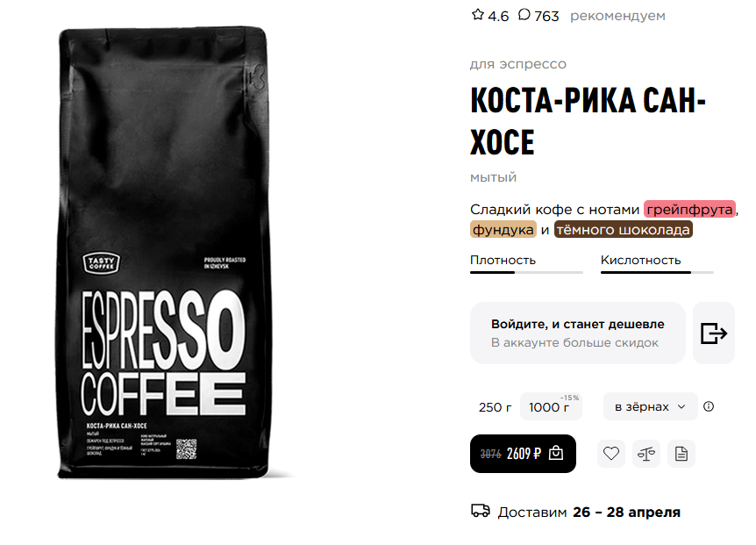Viewport: 756px width, 545px height.
Task: Click the Кислотность acidity scale bar
Action: (657, 272)
